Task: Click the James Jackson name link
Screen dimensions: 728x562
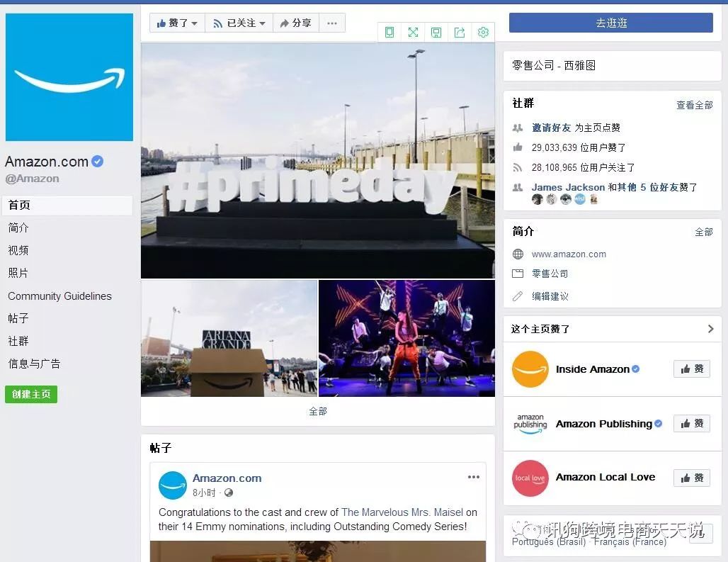Action: point(568,187)
